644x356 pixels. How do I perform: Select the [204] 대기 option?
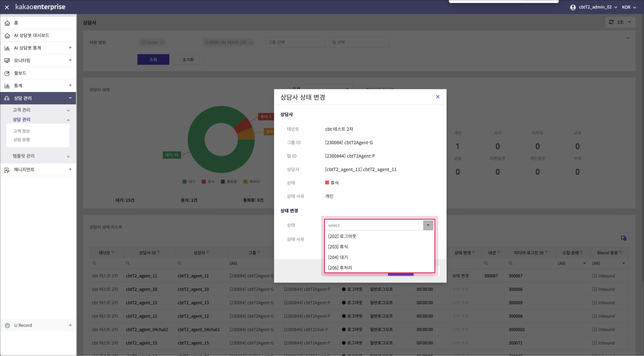point(338,257)
